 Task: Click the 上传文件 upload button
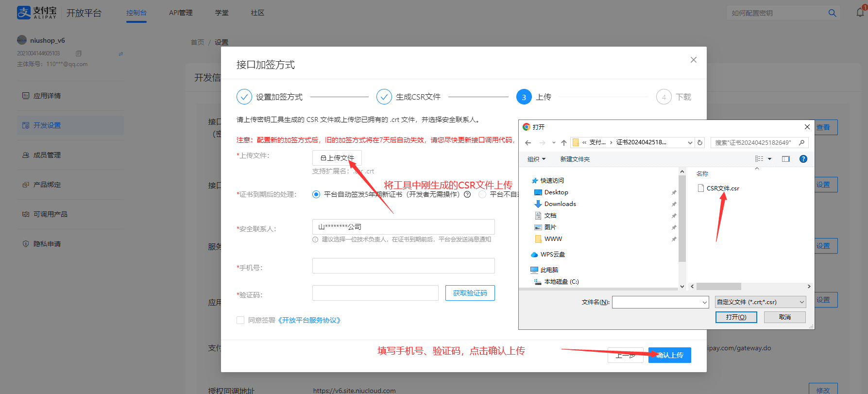point(337,158)
